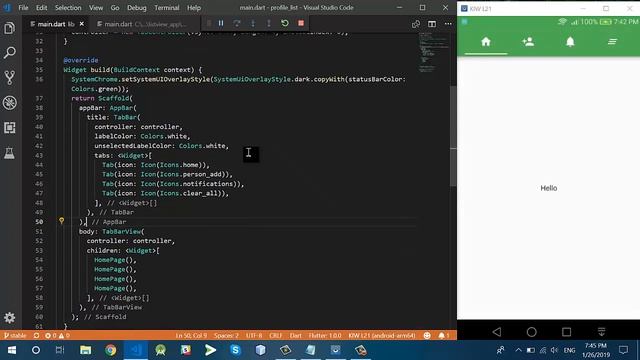Open Manage settings gear in VS Code
Viewport: 640px width, 360px height.
point(10,318)
